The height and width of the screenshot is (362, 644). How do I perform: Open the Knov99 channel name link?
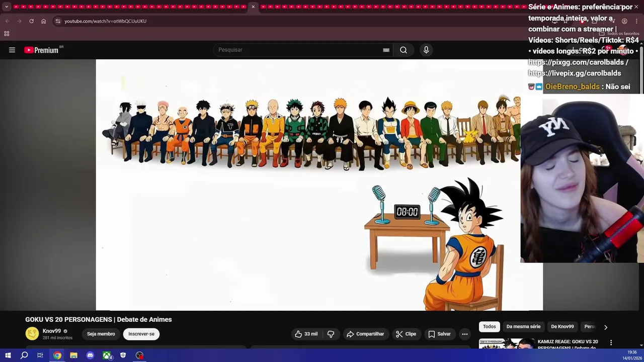[x=52, y=331]
